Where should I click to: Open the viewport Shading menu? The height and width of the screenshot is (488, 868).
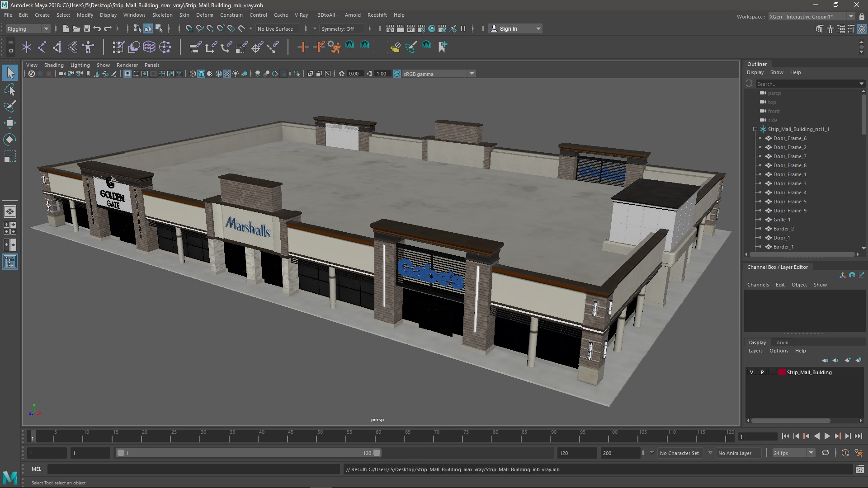pos(54,65)
